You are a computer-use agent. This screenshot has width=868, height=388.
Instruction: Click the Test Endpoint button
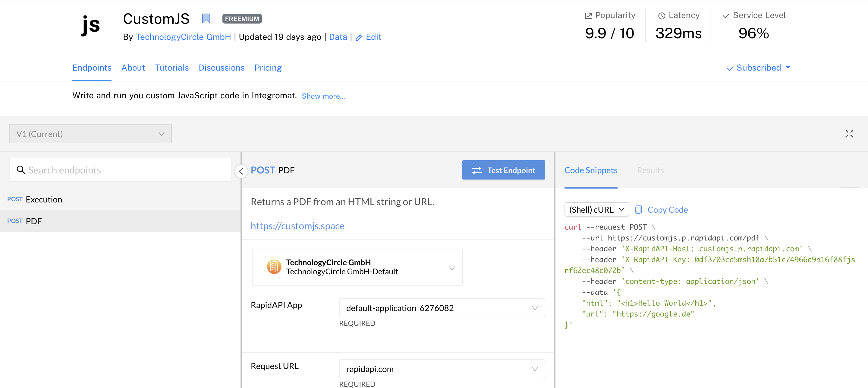tap(503, 170)
